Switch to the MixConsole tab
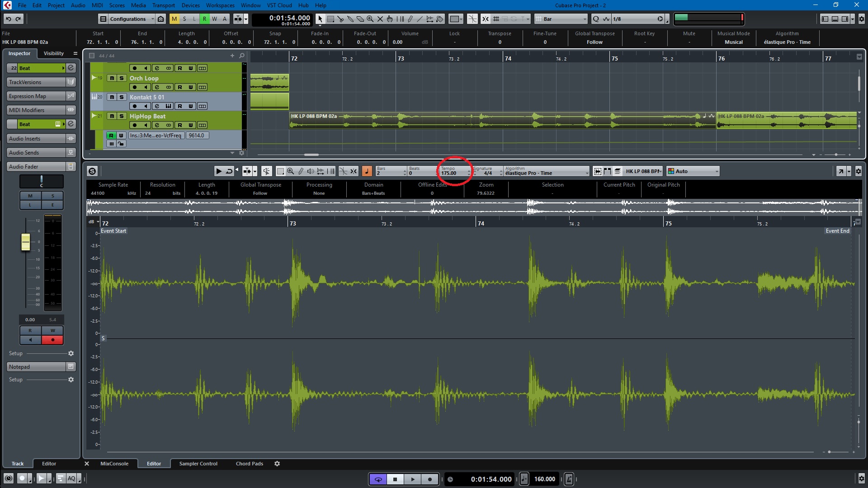Image resolution: width=868 pixels, height=488 pixels. [x=114, y=464]
